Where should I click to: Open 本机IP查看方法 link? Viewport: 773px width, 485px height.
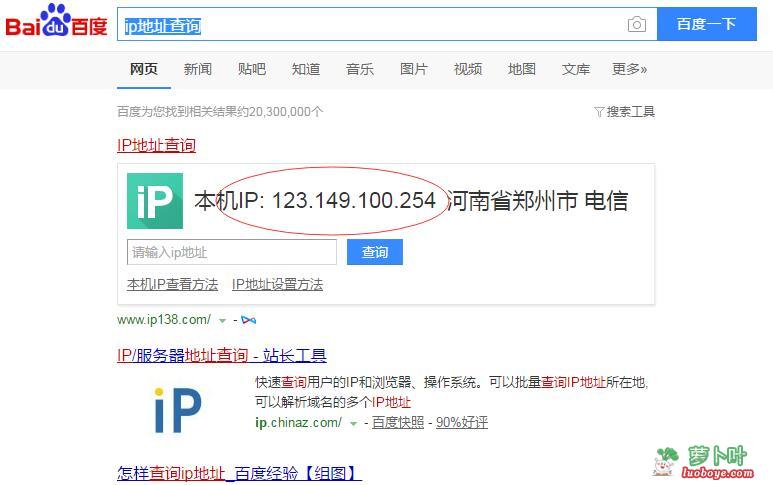[x=172, y=285]
